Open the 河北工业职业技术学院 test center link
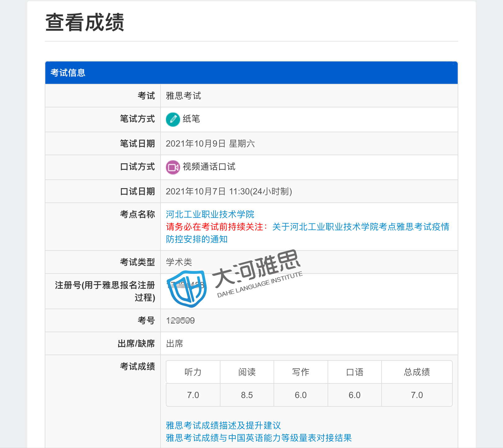Image resolution: width=503 pixels, height=448 pixels. 210,214
